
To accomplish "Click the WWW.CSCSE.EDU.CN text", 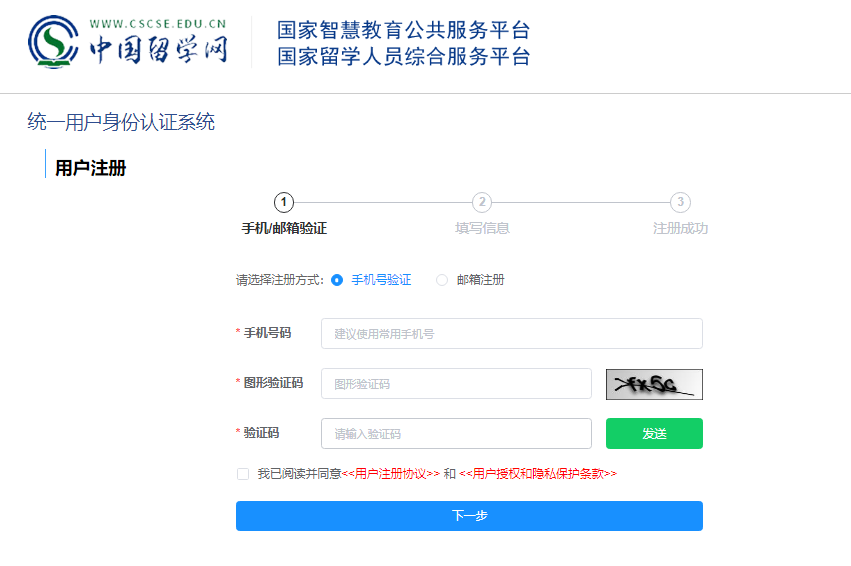I will (157, 24).
